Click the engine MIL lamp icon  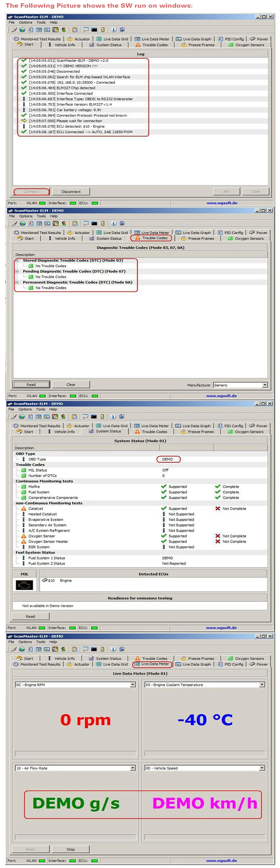[x=25, y=585]
